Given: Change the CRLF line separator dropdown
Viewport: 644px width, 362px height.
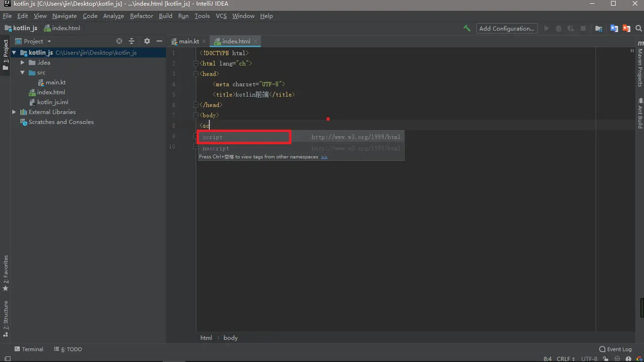Looking at the screenshot, I should pyautogui.click(x=566, y=359).
